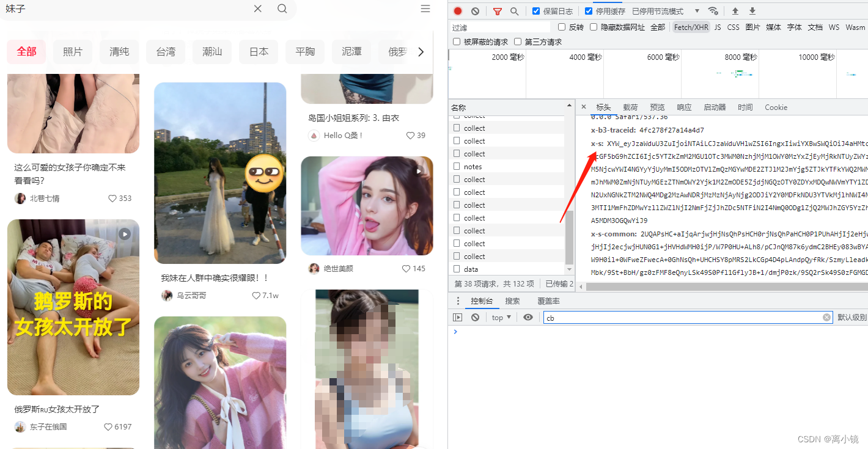
Task: Clear console messages with block icon
Action: 475,317
